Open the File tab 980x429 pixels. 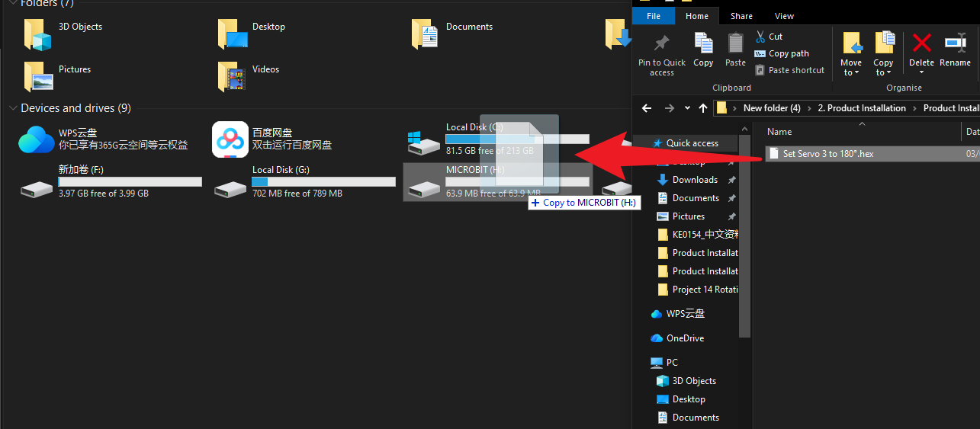654,16
